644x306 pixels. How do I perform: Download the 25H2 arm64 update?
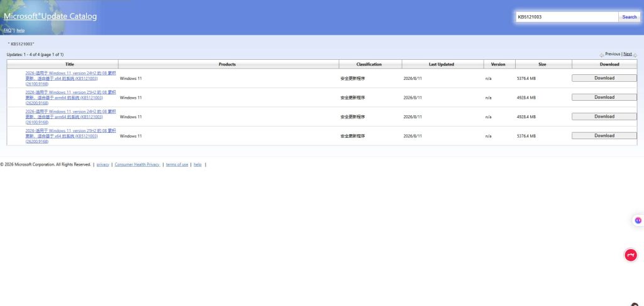point(604,98)
